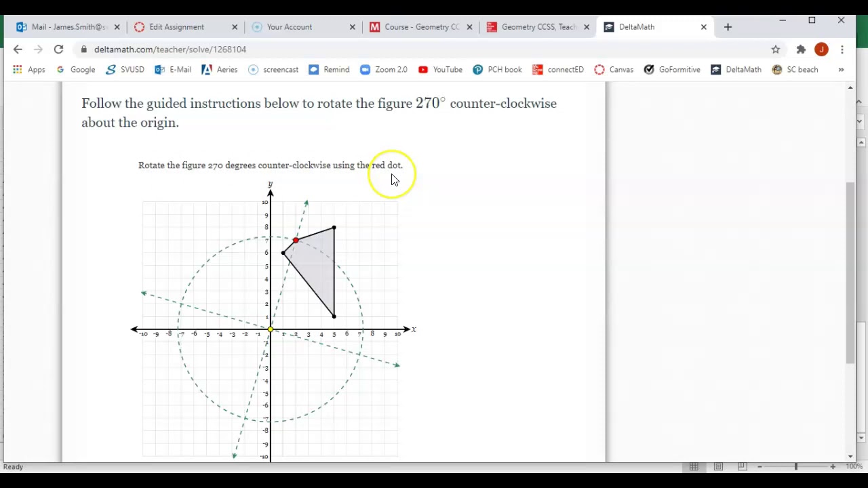Open the Remind bookmark
The height and width of the screenshot is (488, 868).
[329, 70]
